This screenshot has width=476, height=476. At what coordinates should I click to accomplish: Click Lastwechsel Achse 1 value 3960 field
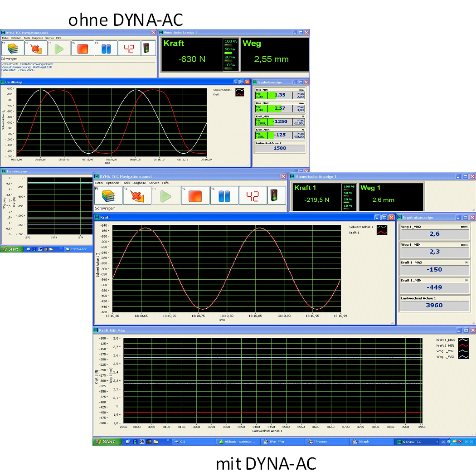tap(434, 306)
